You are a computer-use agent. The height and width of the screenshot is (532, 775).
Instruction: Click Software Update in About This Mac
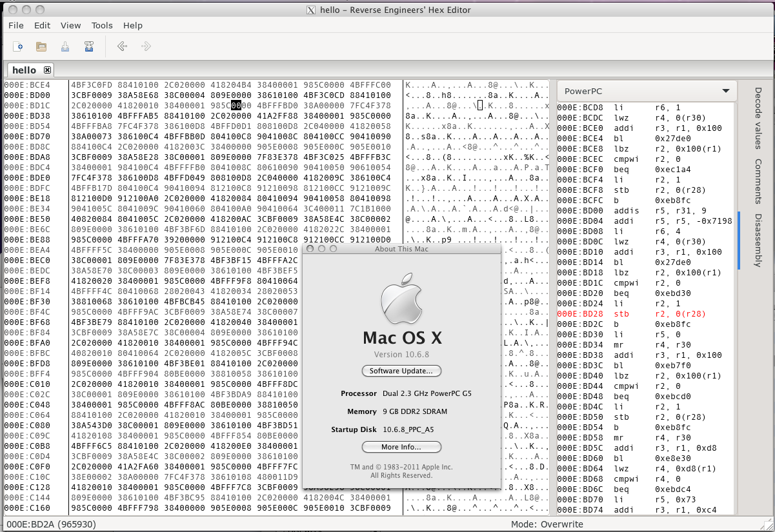click(401, 371)
